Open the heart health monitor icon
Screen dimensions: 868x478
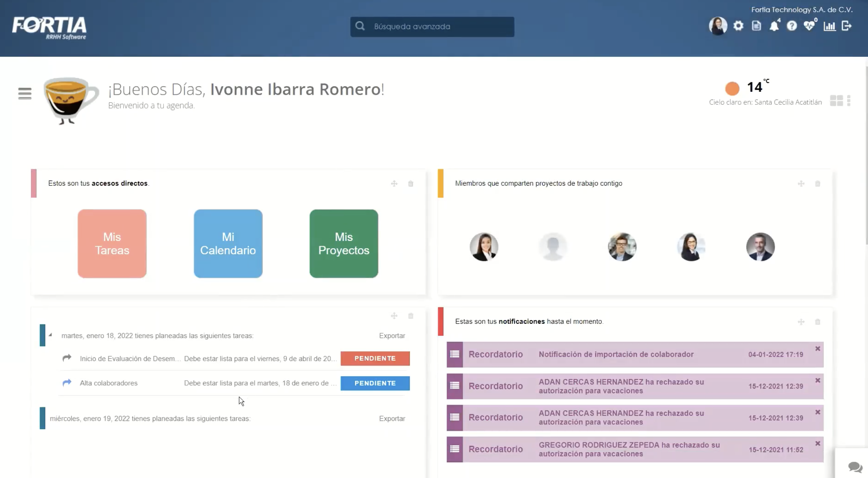pyautogui.click(x=809, y=26)
